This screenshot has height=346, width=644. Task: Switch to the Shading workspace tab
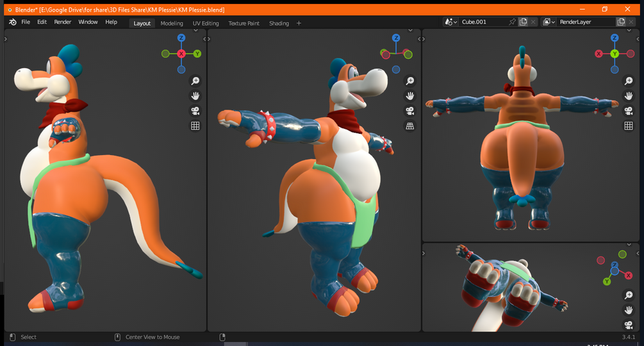click(279, 24)
